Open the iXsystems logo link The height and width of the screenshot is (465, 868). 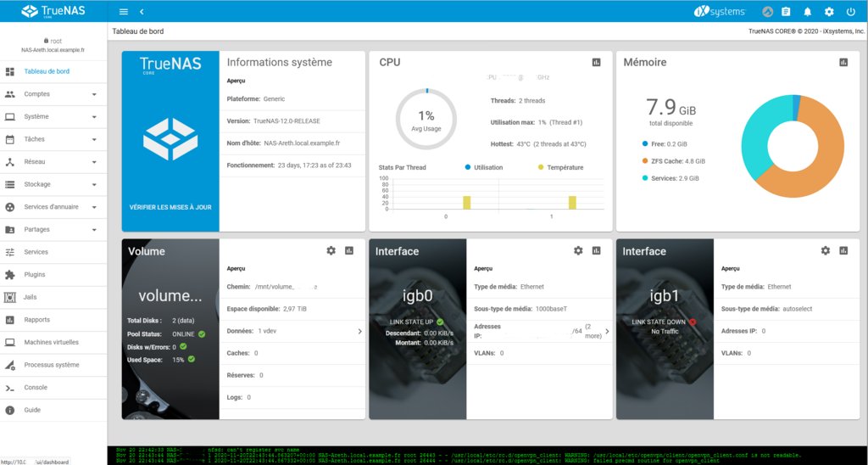(x=719, y=12)
